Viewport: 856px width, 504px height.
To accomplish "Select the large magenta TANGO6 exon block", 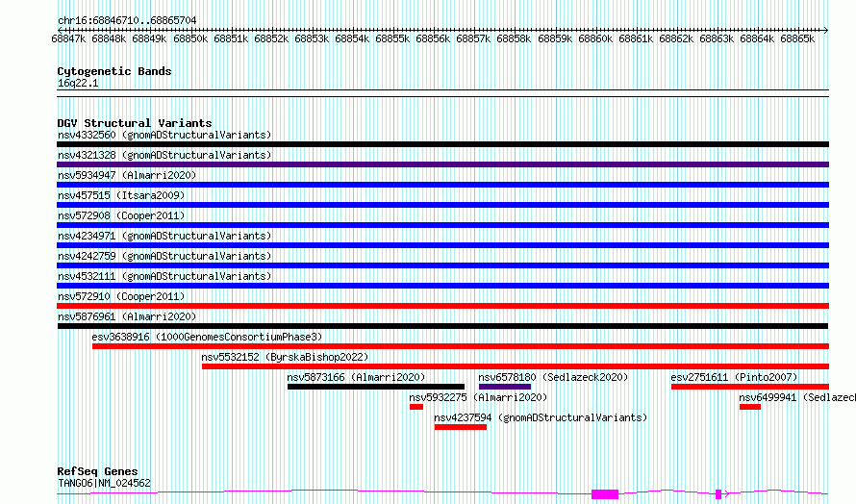I will (605, 494).
